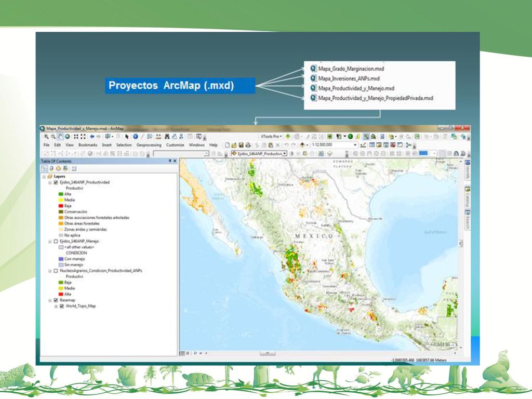Collapse the Ejidos_146ANP_Manejo legend

tap(50, 241)
